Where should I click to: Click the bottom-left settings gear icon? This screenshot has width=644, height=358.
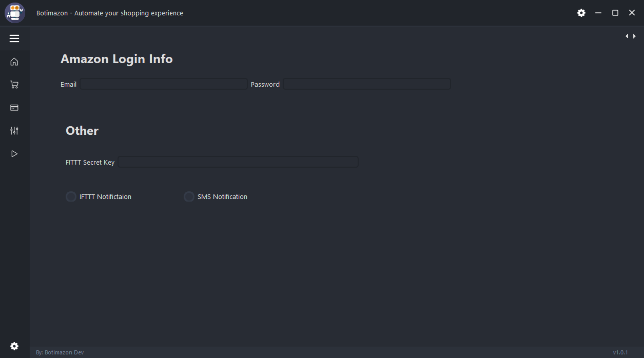click(14, 346)
